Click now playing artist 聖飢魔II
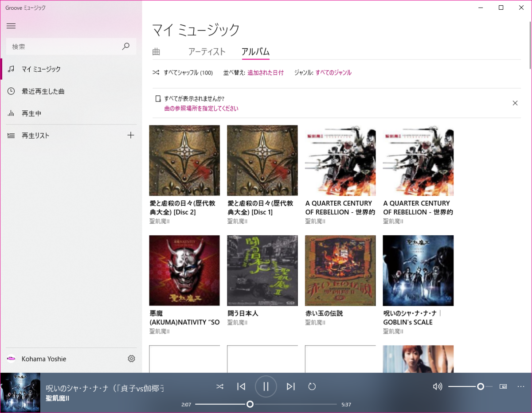Screen dimensions: 532x413 [x=58, y=398]
